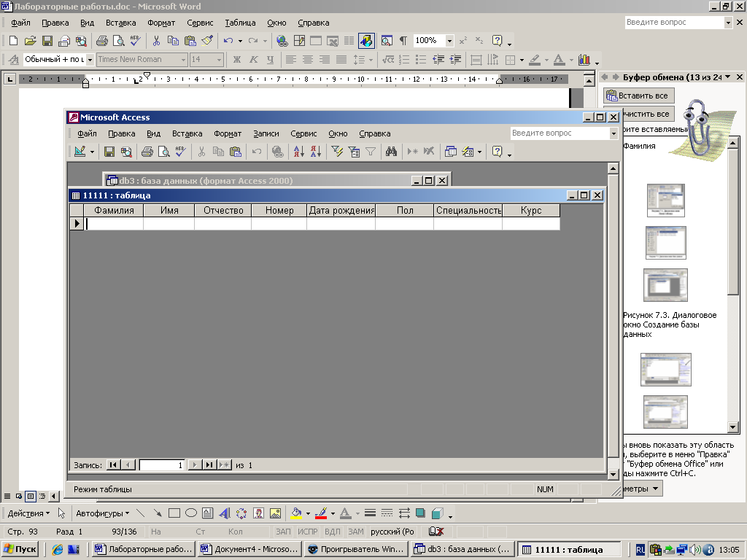Image resolution: width=747 pixels, height=560 pixels.
Task: Click the line color icon in Drawing toolbar
Action: (321, 513)
